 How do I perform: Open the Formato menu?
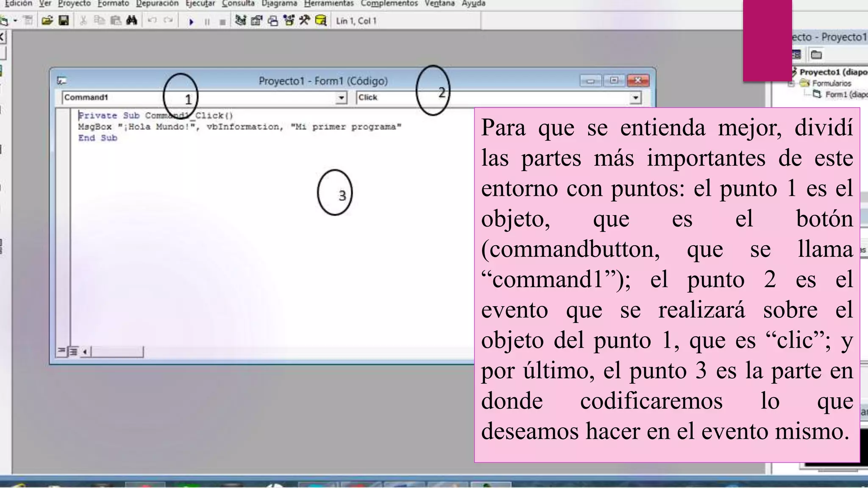113,3
